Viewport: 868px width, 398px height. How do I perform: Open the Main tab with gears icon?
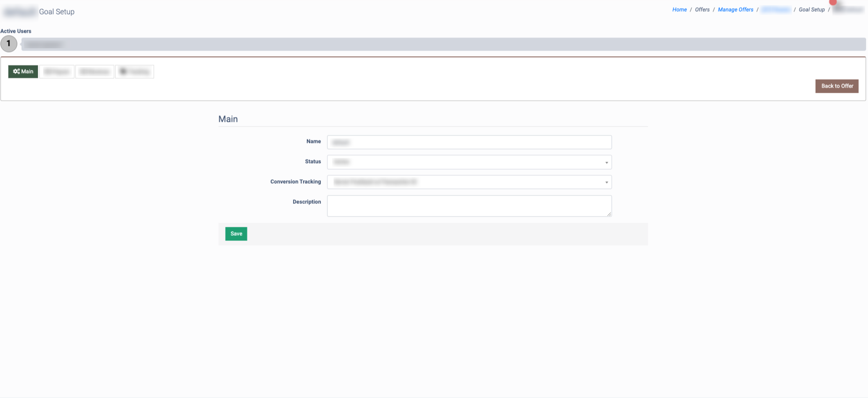tap(23, 72)
